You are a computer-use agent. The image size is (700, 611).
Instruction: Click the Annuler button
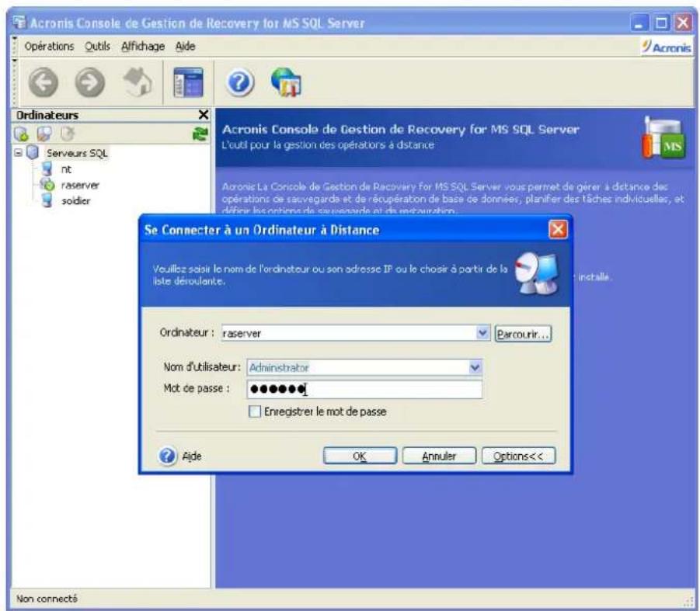click(439, 456)
